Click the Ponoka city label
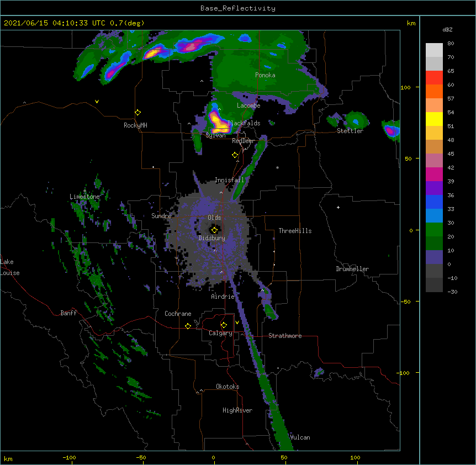Image resolution: width=476 pixels, height=465 pixels. (265, 75)
